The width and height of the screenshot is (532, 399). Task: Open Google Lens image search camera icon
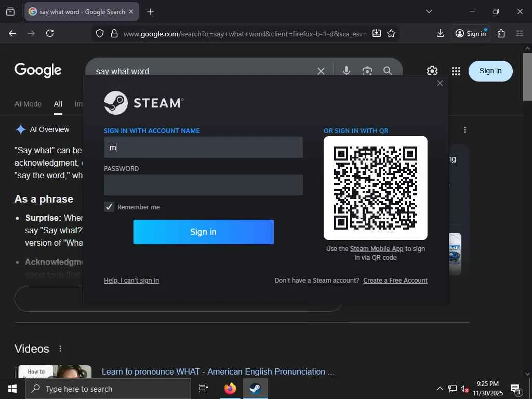pyautogui.click(x=367, y=71)
